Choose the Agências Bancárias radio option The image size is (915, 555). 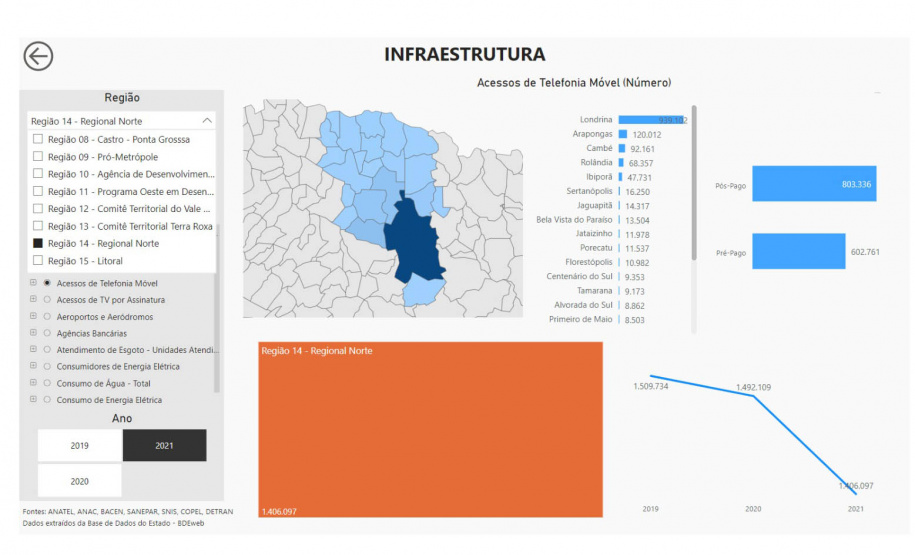pyautogui.click(x=46, y=333)
